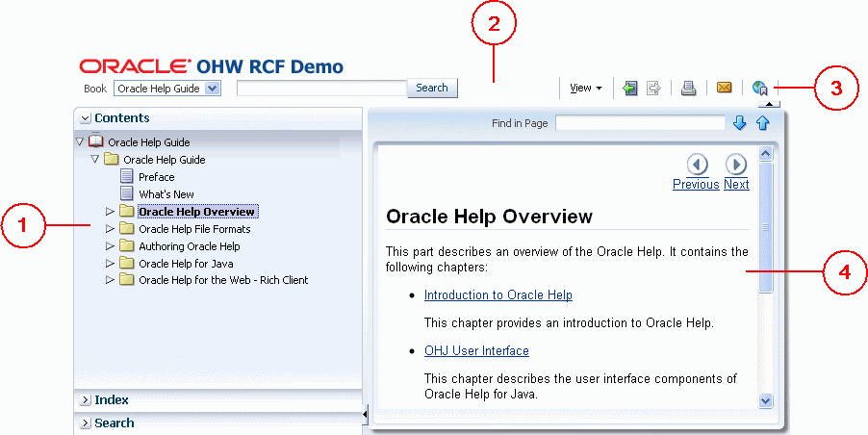
Task: Expand the Oracle Help for the Web node
Action: 110,279
